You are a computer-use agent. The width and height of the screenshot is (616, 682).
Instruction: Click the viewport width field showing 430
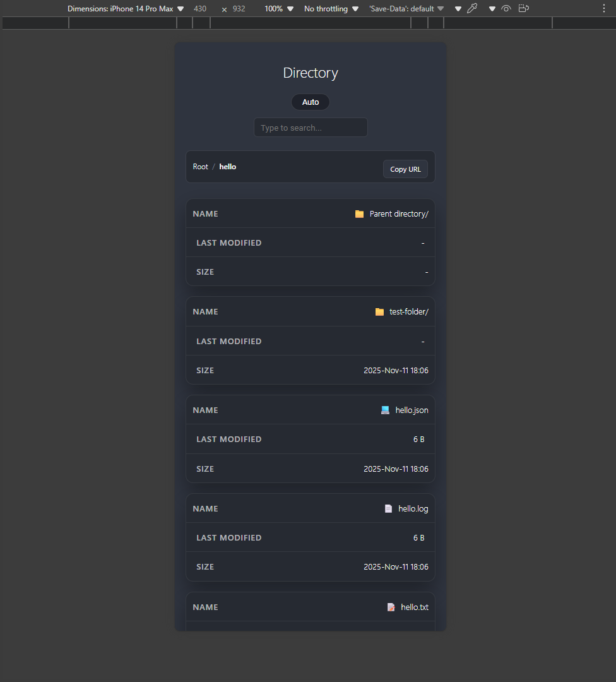point(200,9)
